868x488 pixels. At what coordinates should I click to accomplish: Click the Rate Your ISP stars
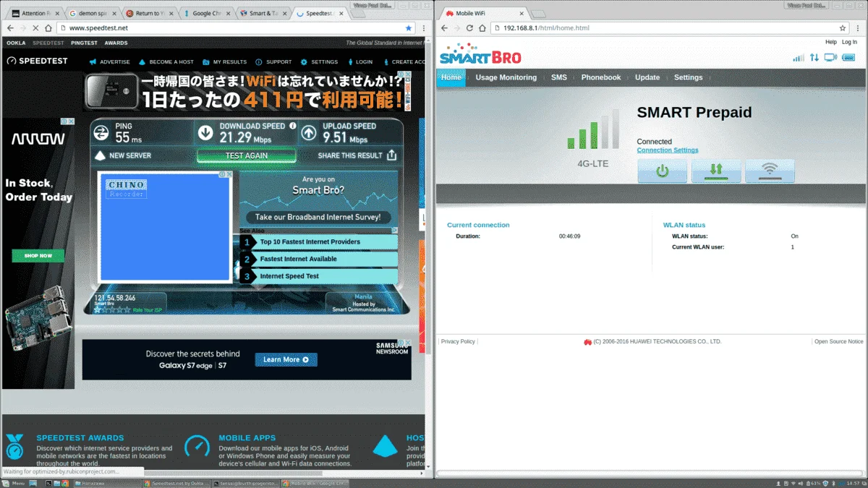113,309
